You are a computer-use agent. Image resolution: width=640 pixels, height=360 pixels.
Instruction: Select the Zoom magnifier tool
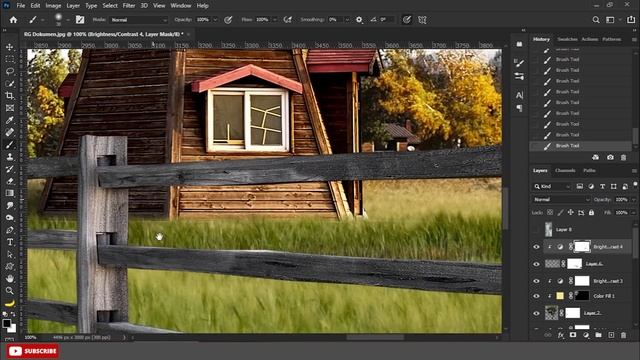pos(9,291)
